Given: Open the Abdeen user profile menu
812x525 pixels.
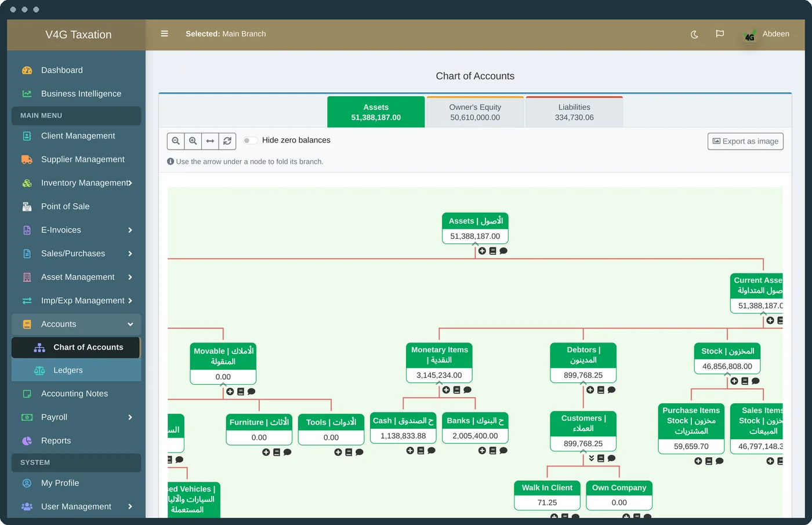Looking at the screenshot, I should [766, 34].
